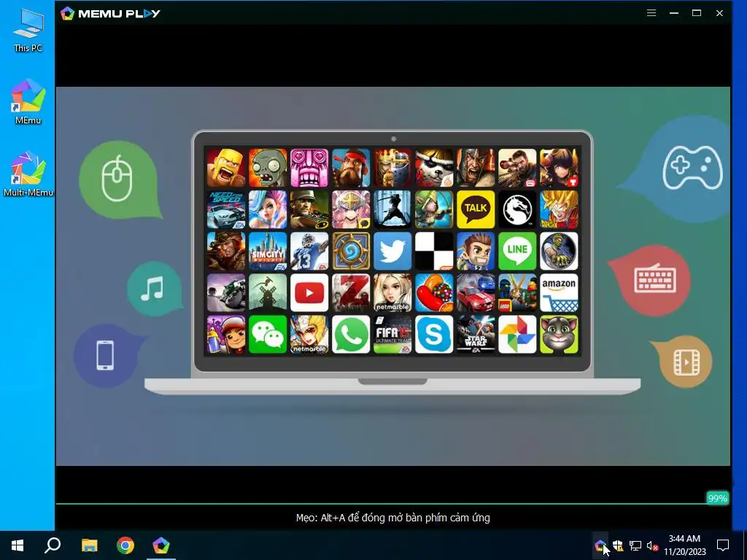This screenshot has height=560, width=747.
Task: Click the Need for Speed icon
Action: coord(226,209)
